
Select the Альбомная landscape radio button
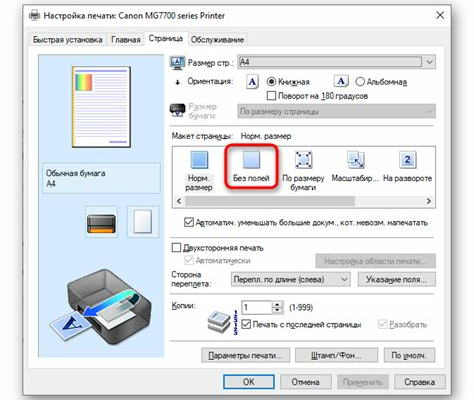click(360, 82)
